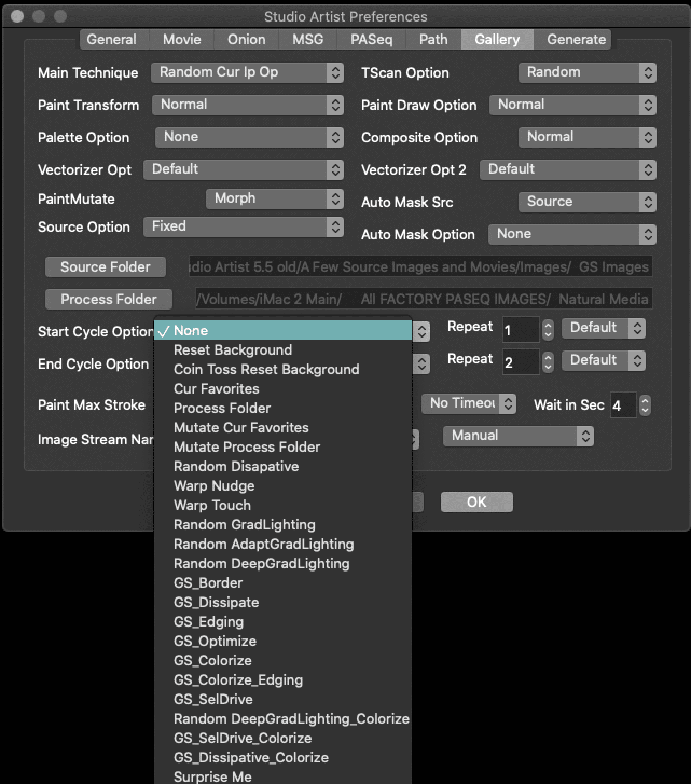This screenshot has height=784, width=691.
Task: Open the Auto Mask Option dropdown
Action: click(x=572, y=234)
